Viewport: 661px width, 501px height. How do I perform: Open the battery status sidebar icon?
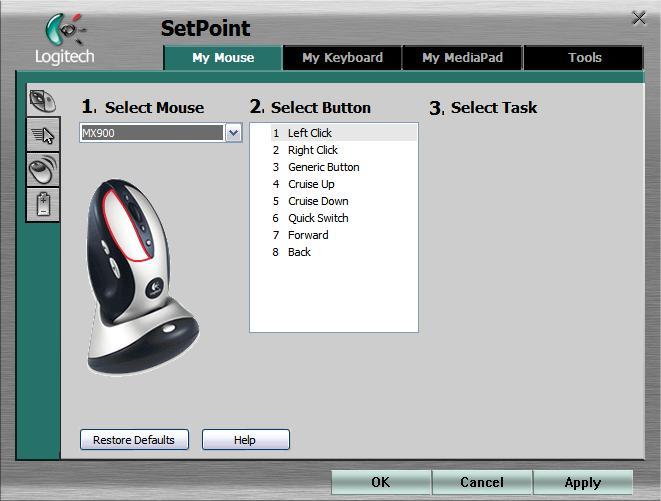(x=43, y=204)
